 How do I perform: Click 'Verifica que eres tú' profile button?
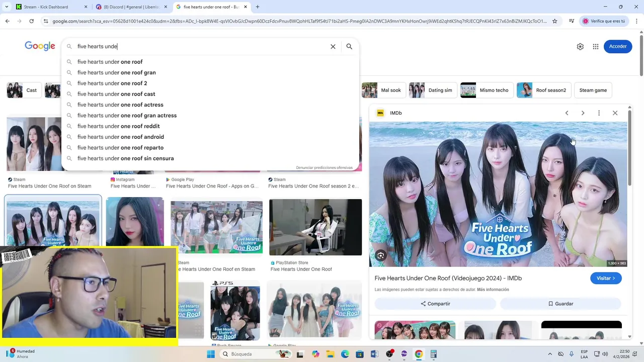[x=603, y=21]
